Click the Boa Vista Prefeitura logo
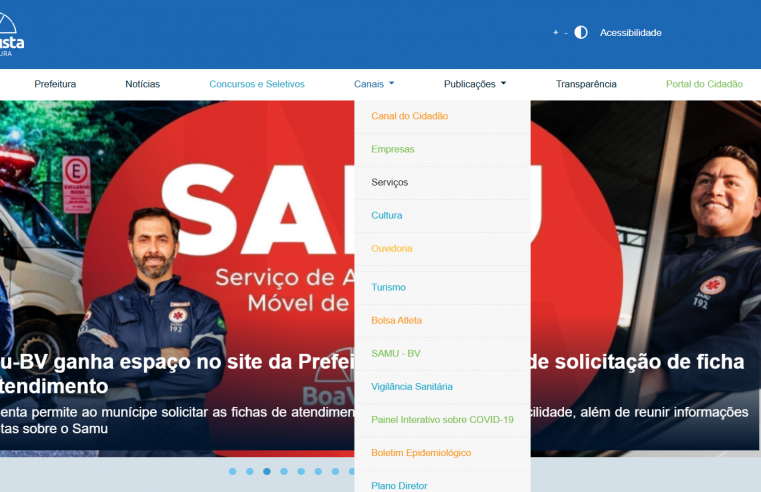Viewport: 761px width, 492px height. [x=10, y=34]
